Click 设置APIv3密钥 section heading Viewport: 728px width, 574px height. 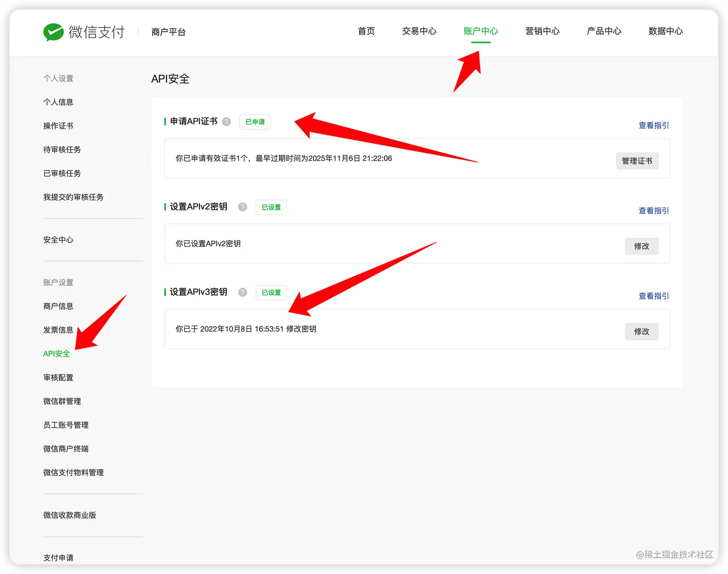198,292
